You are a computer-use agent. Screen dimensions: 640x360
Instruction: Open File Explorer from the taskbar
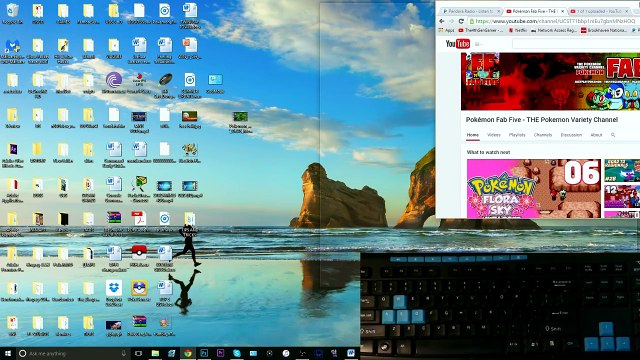click(155, 353)
